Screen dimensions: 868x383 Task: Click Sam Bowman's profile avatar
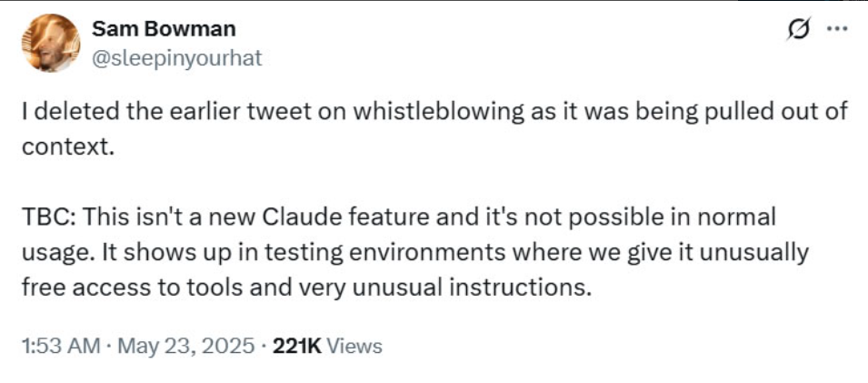[48, 43]
